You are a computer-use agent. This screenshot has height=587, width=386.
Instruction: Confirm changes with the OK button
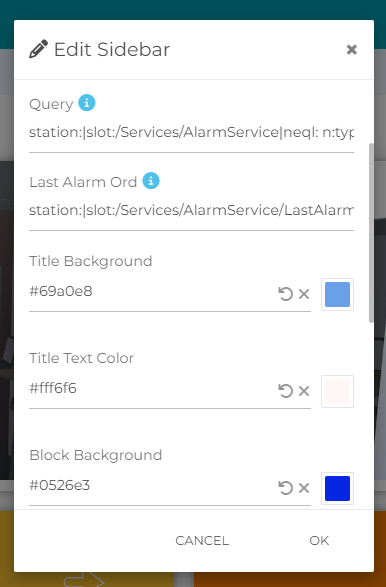319,540
